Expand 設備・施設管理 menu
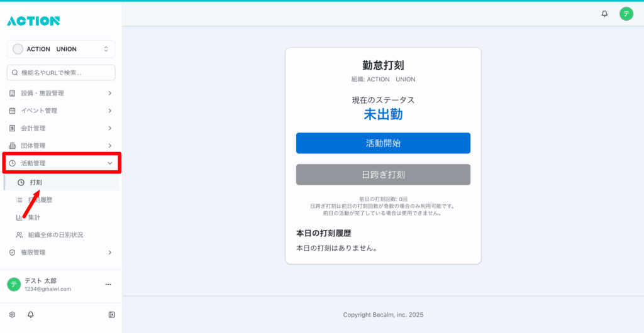 [61, 93]
